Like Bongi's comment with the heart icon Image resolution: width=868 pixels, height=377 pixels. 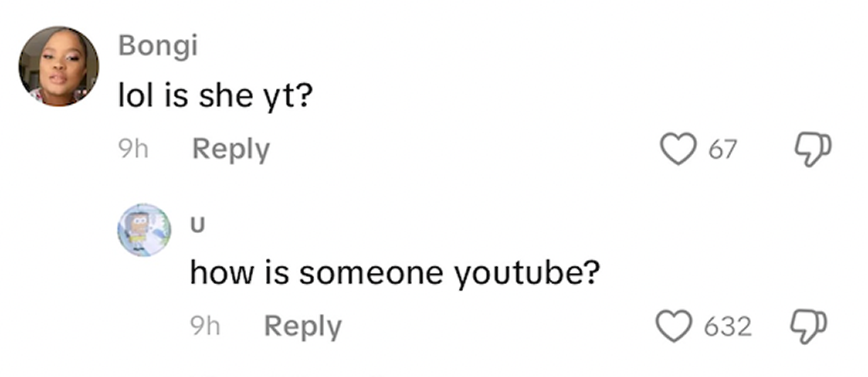pos(677,149)
